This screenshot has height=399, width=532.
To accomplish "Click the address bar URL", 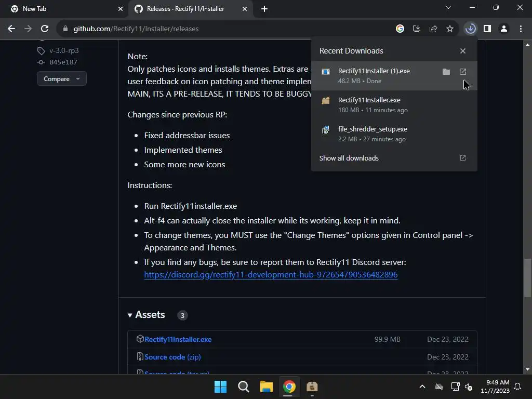I will pyautogui.click(x=136, y=29).
